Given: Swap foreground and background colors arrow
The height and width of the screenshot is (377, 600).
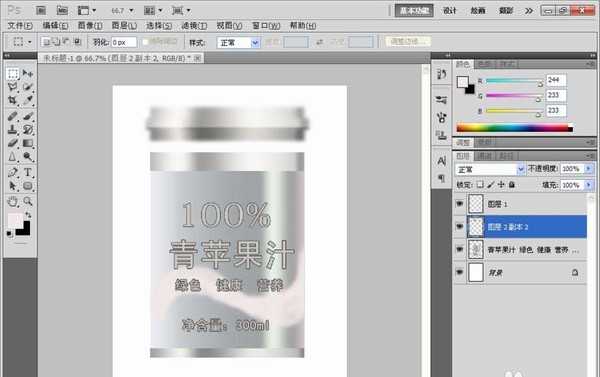Looking at the screenshot, I should click(x=28, y=215).
